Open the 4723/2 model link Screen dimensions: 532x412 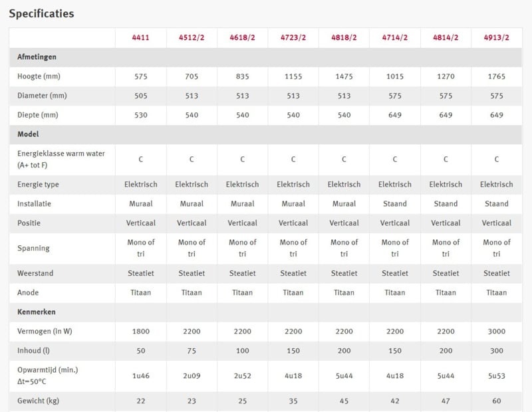293,38
